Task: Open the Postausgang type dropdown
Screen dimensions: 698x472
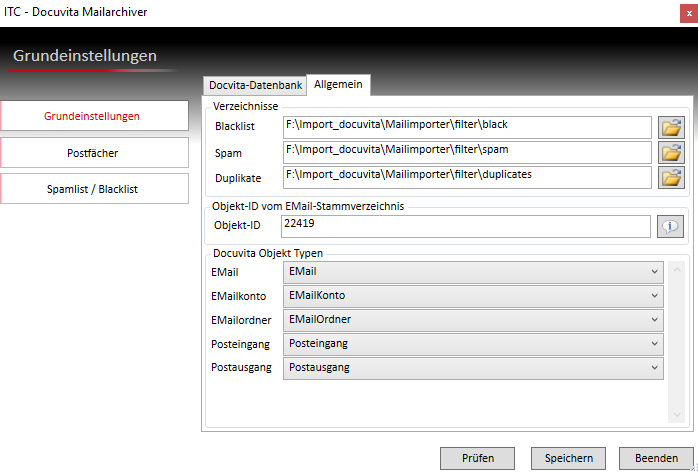Action: click(x=473, y=368)
